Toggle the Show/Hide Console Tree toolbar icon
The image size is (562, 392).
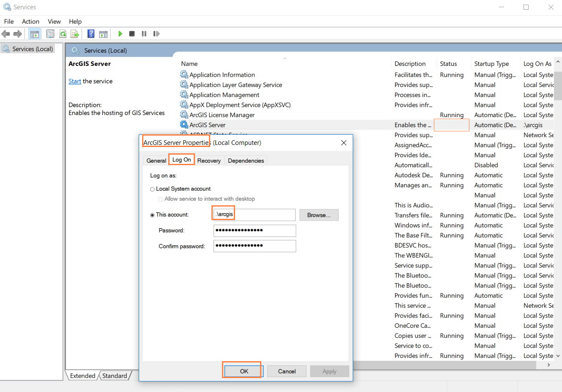(x=35, y=34)
